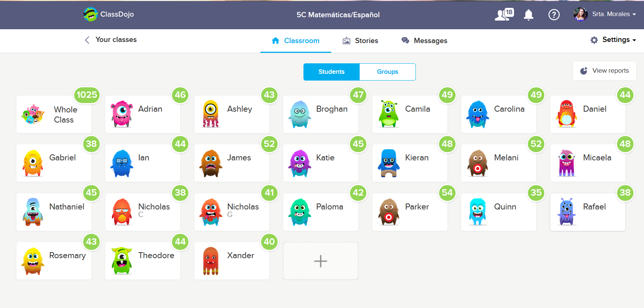
Task: Click James's brown monster avatar
Action: [x=211, y=163]
